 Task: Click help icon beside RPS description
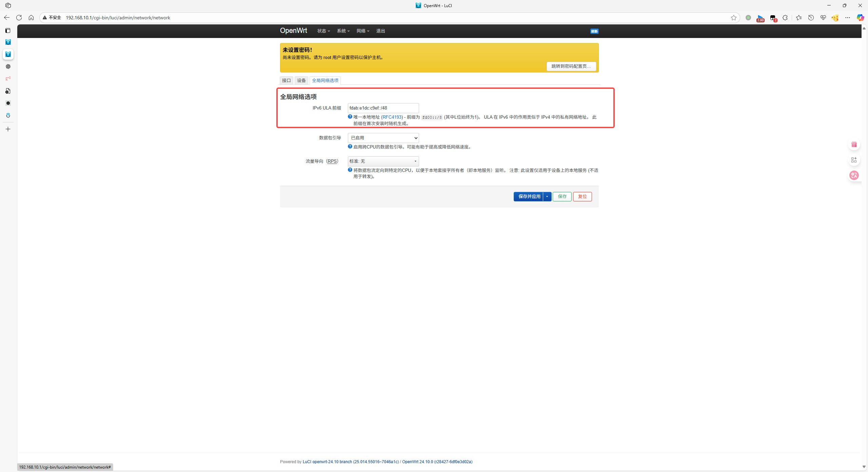point(350,170)
